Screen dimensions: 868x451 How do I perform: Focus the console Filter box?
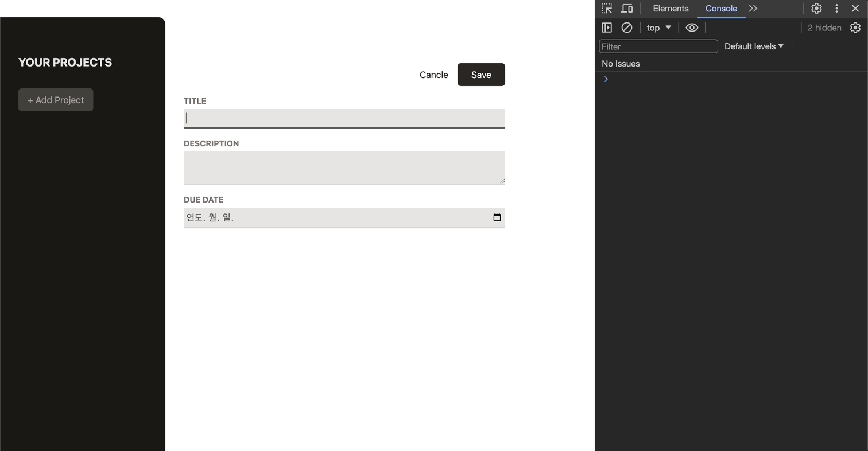coord(658,46)
